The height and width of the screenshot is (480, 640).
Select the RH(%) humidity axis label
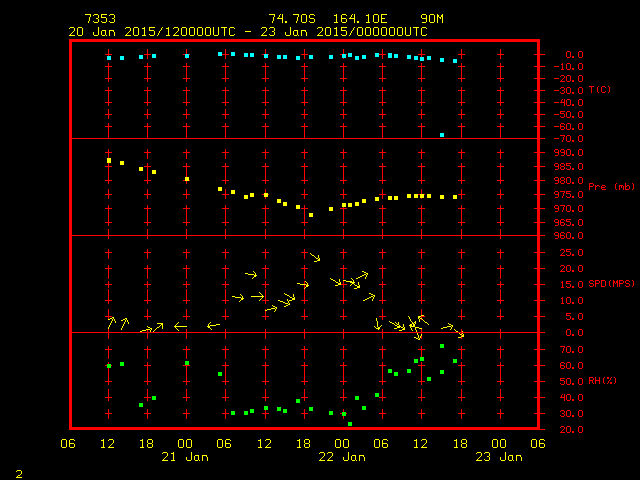point(604,381)
